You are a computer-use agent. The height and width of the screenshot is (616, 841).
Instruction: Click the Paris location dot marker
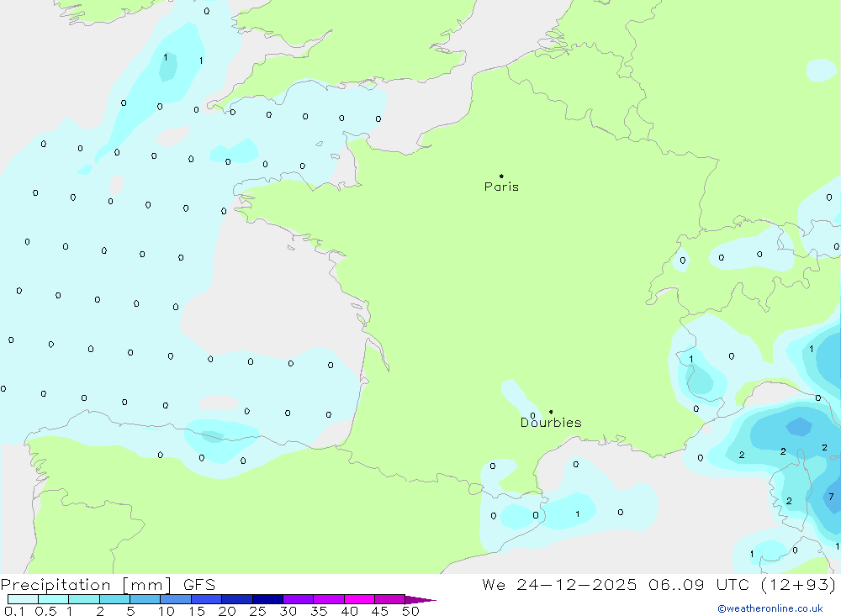[x=501, y=176]
